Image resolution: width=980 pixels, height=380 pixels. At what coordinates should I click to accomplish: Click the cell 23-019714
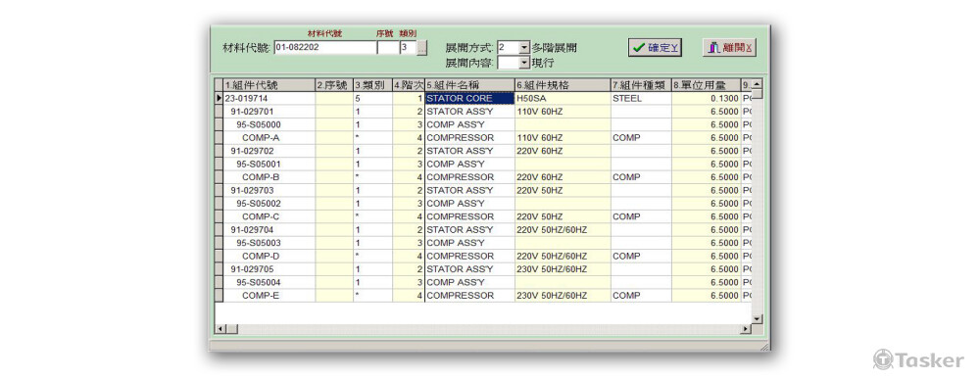(x=269, y=98)
